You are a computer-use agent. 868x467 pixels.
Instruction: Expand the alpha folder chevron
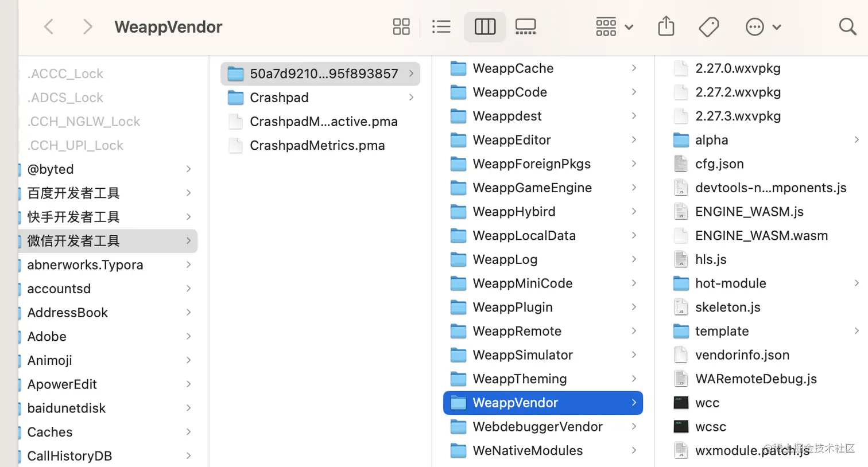[x=856, y=139]
